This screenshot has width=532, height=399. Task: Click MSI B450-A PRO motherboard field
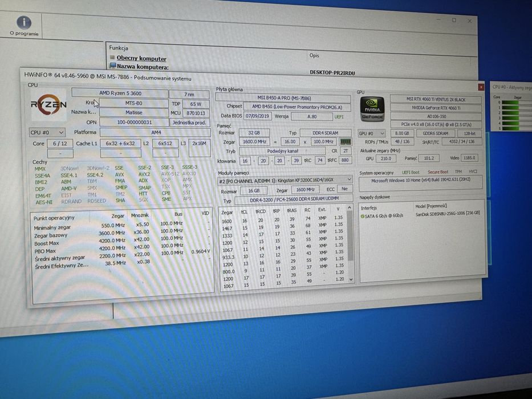point(283,98)
